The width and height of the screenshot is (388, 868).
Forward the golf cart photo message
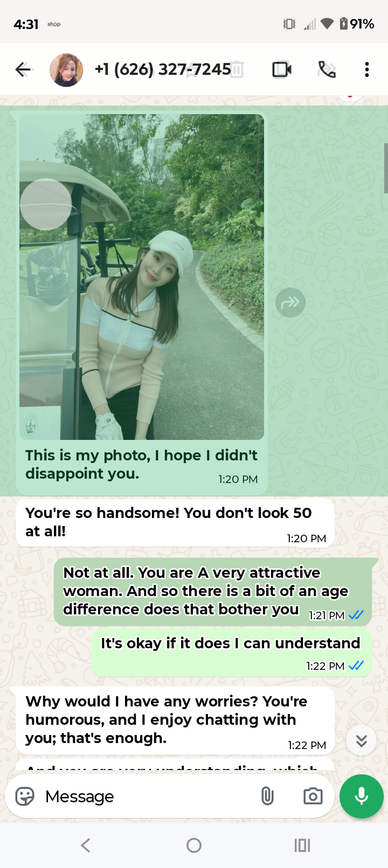(x=290, y=303)
